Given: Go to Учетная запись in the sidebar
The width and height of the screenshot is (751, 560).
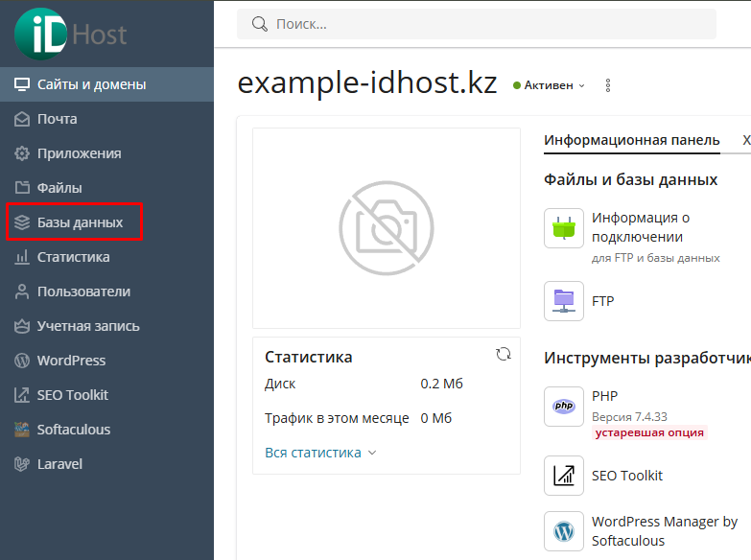Looking at the screenshot, I should pos(88,326).
